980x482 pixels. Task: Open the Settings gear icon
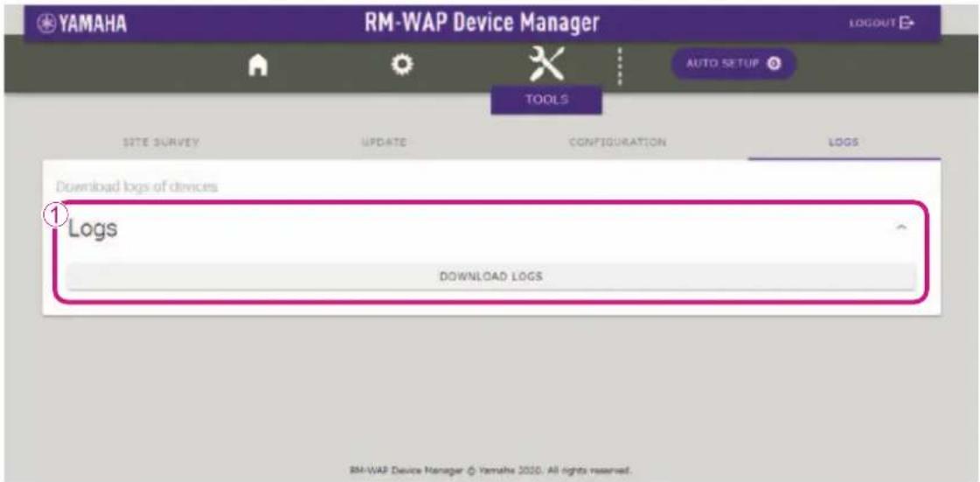click(x=402, y=65)
